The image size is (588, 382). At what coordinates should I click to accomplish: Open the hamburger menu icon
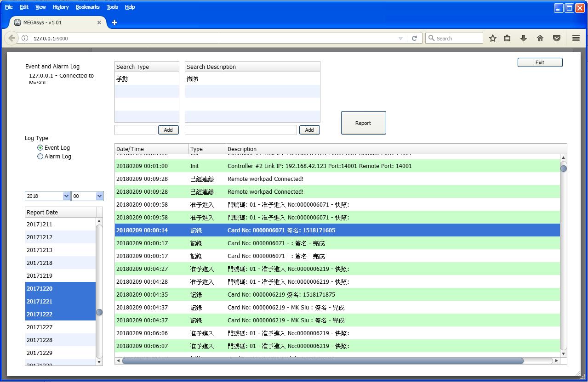click(576, 39)
